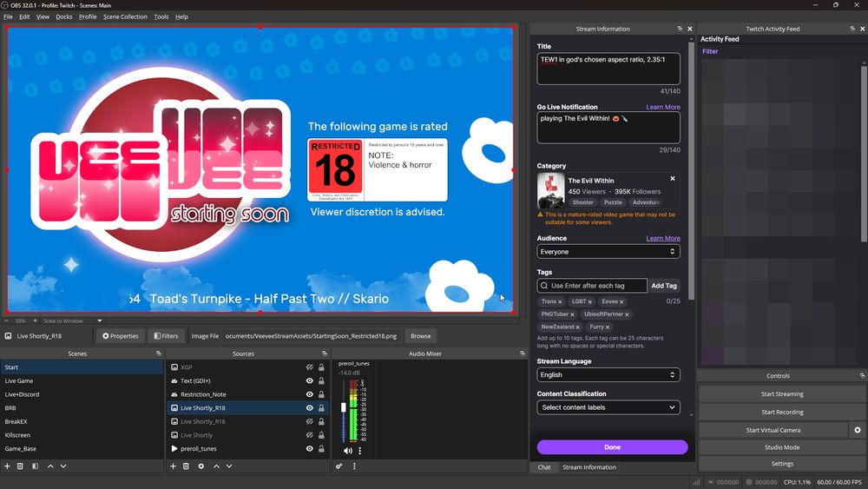Click the Virtual Camera settings gear
Viewport: 868px width, 489px height.
858,430
